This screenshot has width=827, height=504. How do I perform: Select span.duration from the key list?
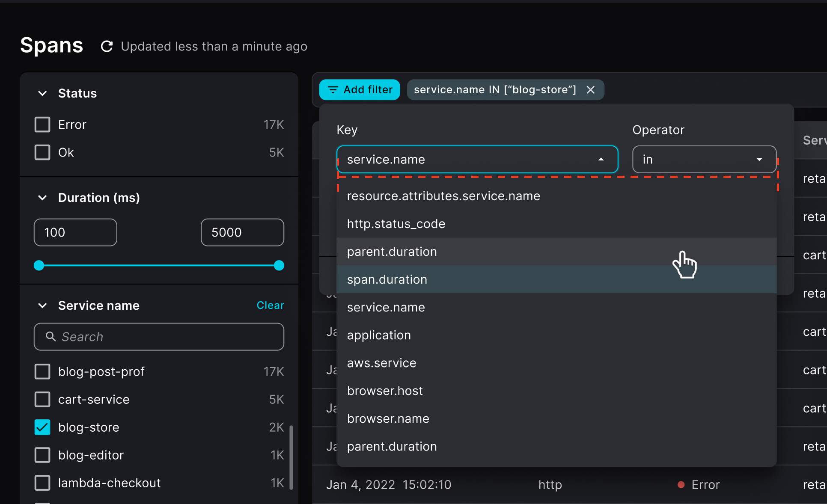coord(387,279)
